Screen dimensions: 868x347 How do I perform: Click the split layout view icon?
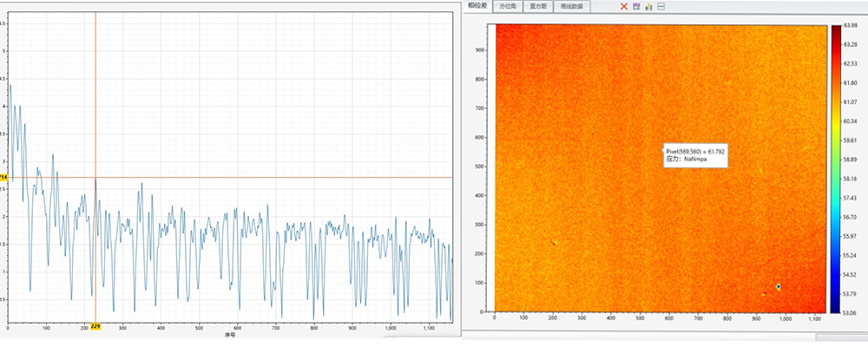[x=661, y=7]
